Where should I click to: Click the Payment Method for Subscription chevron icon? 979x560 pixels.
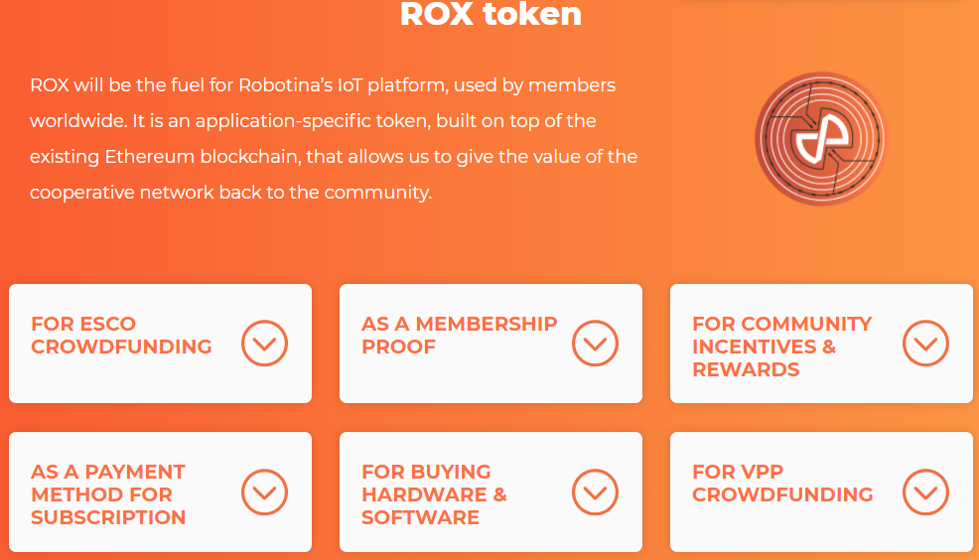click(x=264, y=492)
